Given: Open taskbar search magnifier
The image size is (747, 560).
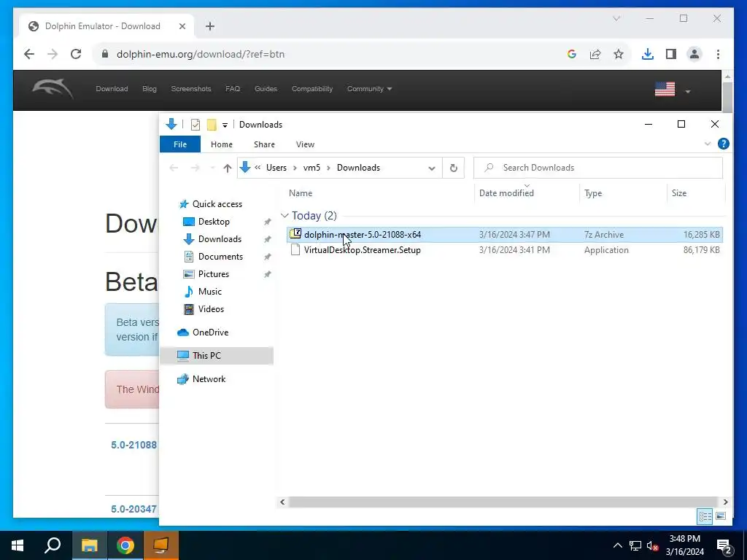Looking at the screenshot, I should pos(53,545).
